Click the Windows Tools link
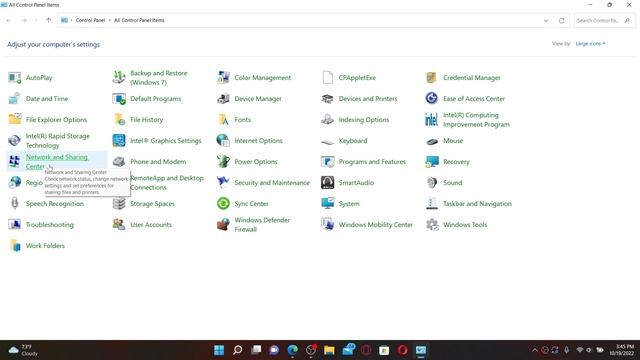Viewport: 640px width, 360px height. click(x=465, y=224)
